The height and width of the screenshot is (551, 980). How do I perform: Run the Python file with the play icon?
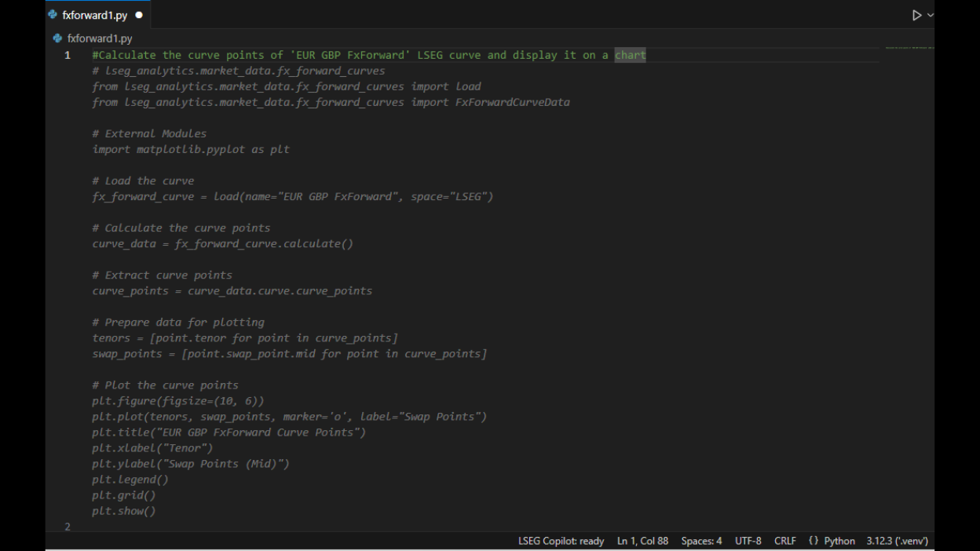pos(916,15)
